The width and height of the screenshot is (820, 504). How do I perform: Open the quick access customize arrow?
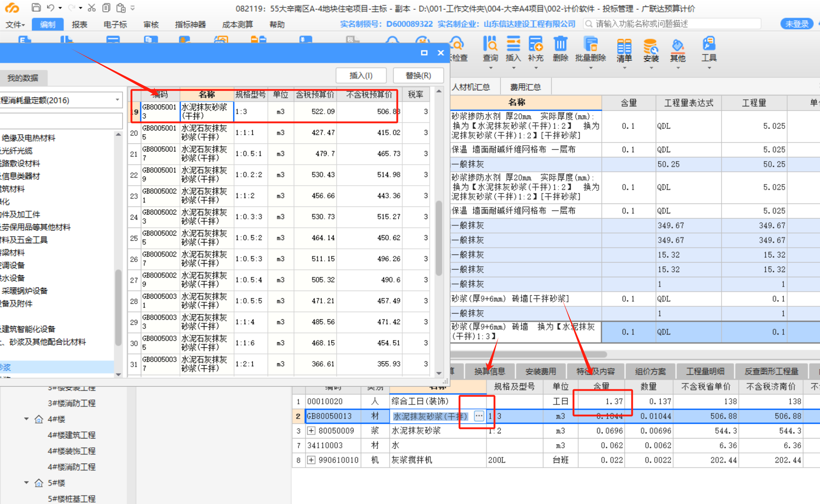pos(133,8)
